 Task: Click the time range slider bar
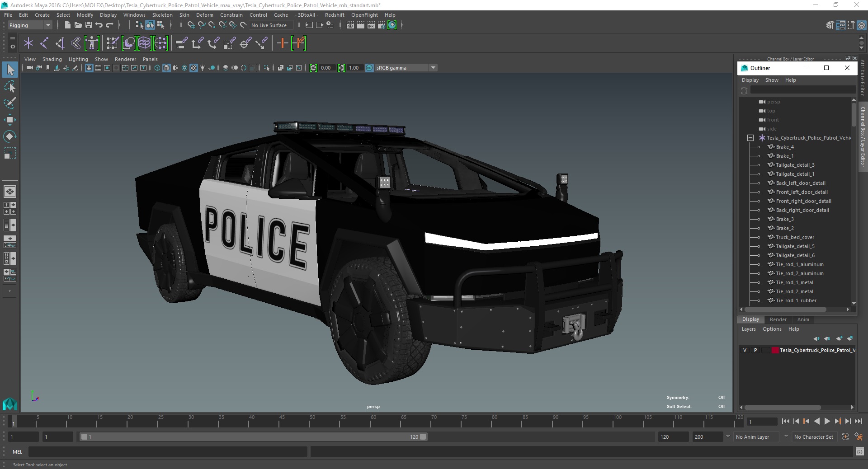[x=253, y=437]
